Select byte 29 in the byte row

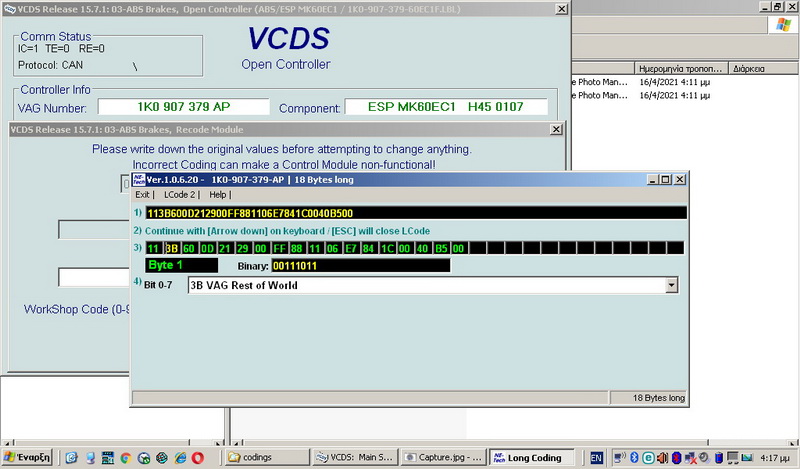tap(243, 249)
